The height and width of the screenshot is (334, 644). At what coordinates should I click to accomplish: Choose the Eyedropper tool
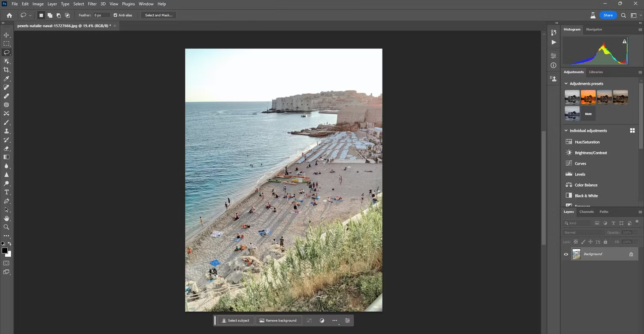point(6,79)
